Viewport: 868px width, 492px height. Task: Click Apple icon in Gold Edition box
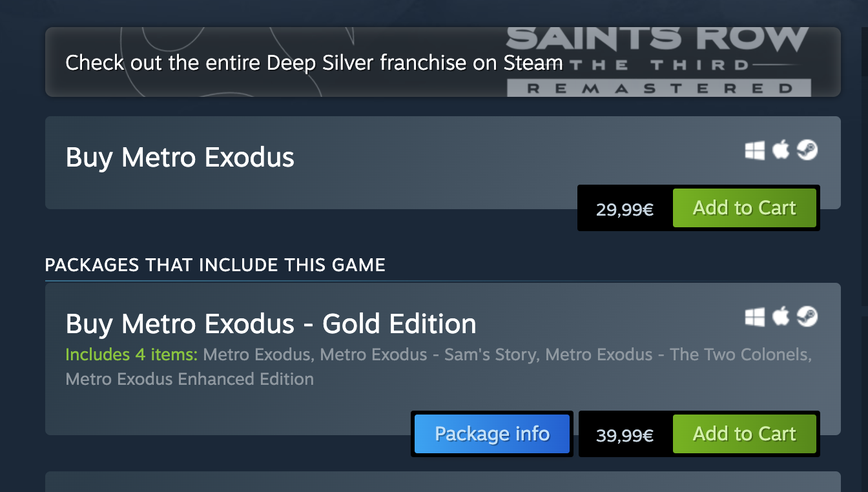pyautogui.click(x=781, y=316)
